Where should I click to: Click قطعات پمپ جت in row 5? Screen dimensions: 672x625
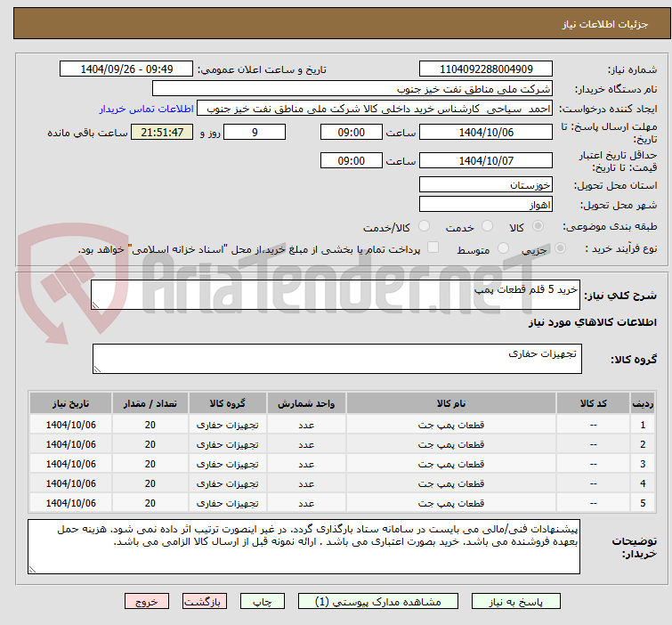(451, 503)
